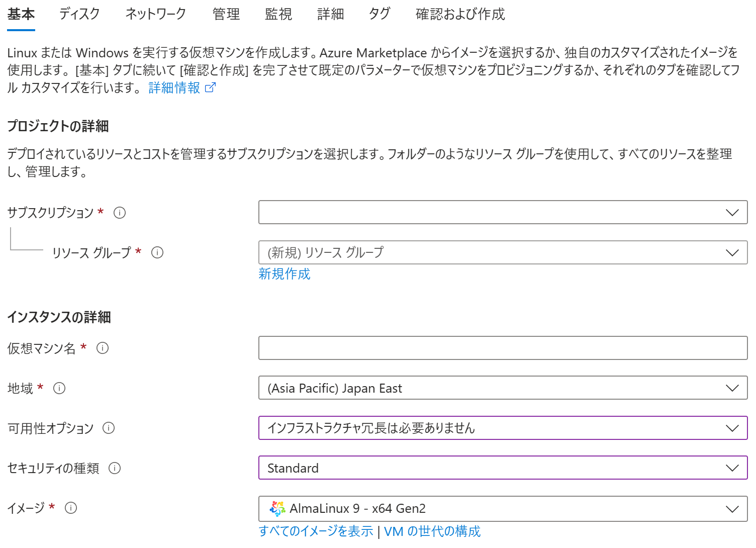
Task: Expand the イメージ AlmaLinux 9 dropdown
Action: coord(503,508)
